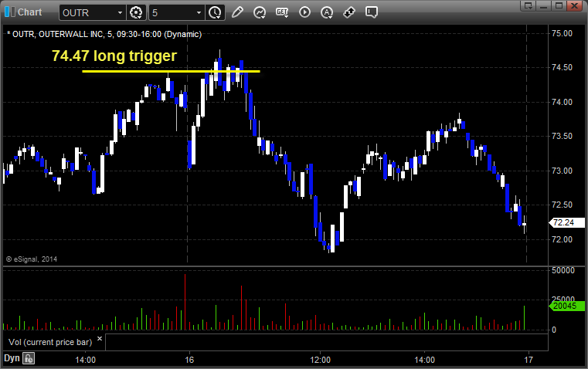Select the pencil drawing tool

[x=237, y=12]
